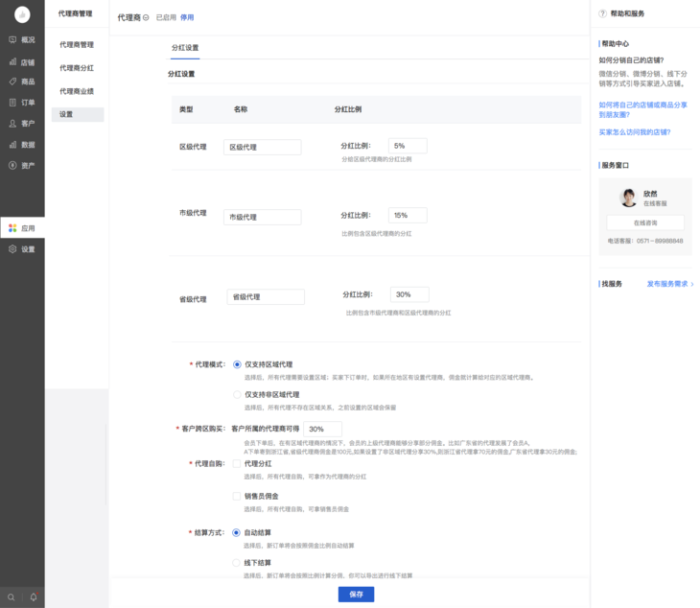
Task: Click the help question mark icon
Action: tap(603, 13)
